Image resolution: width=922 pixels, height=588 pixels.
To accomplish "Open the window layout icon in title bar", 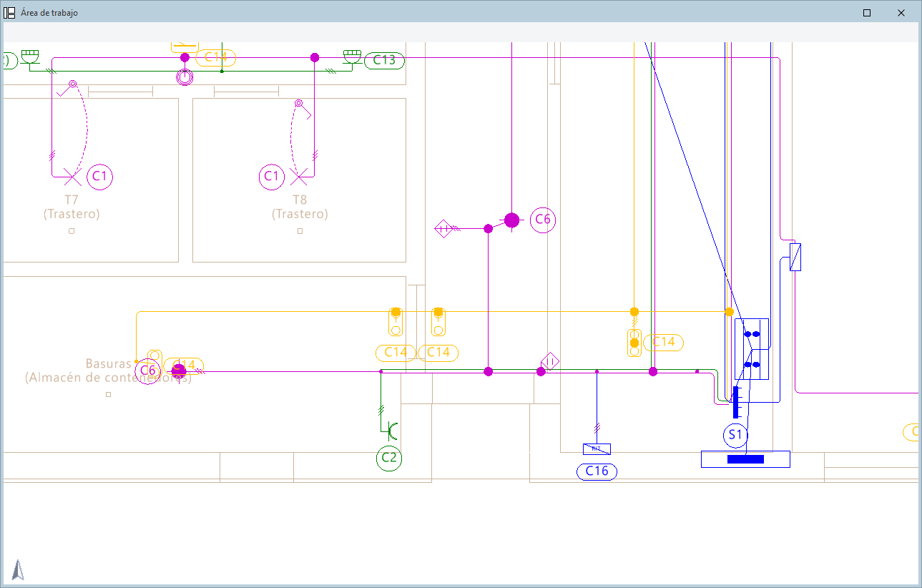I will point(10,13).
